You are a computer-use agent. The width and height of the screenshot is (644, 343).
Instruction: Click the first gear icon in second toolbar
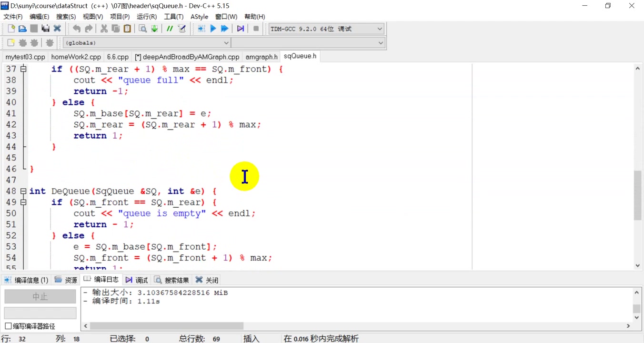[22, 43]
